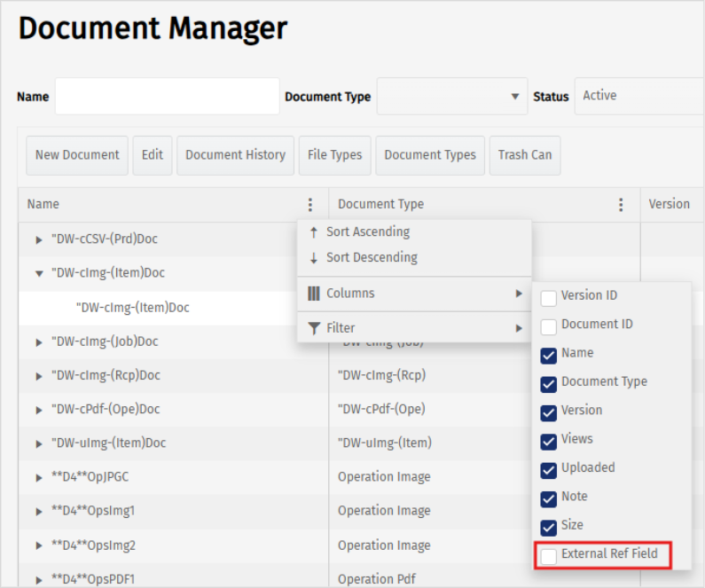
Task: Click the Columns bars icon
Action: [314, 294]
